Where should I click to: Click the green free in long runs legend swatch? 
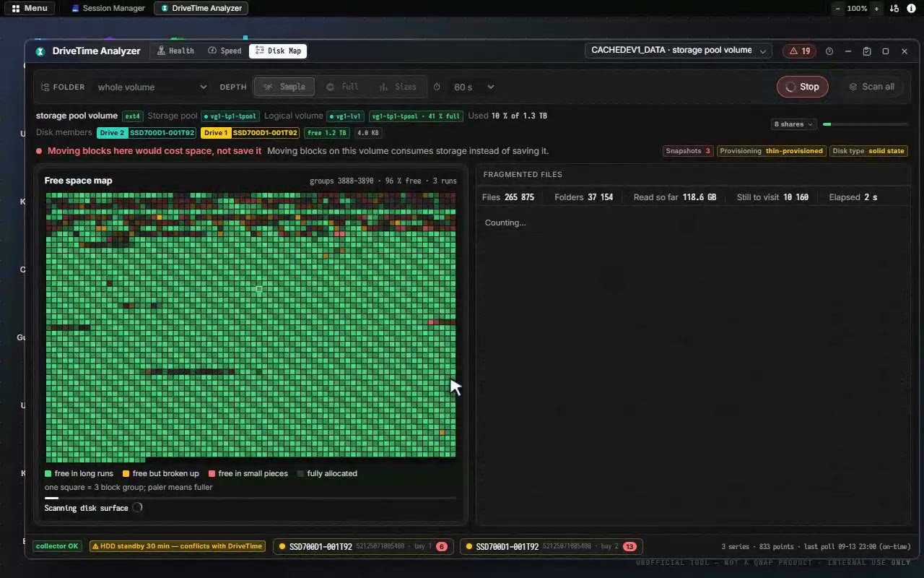[48, 474]
